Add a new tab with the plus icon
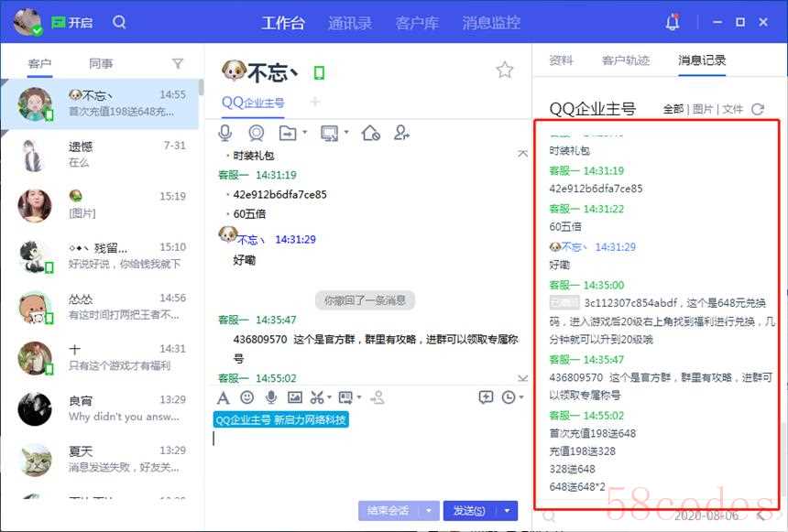788x532 pixels. [x=314, y=102]
